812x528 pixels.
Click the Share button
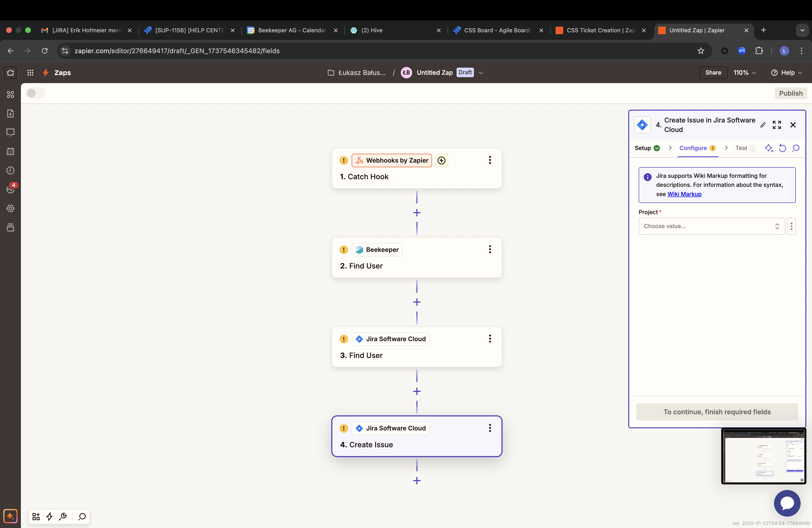click(713, 73)
